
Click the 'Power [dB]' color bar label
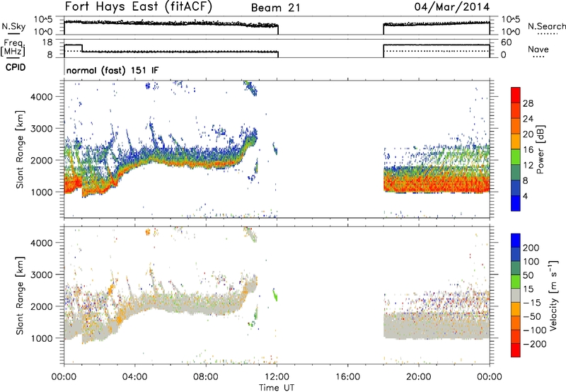(x=540, y=149)
